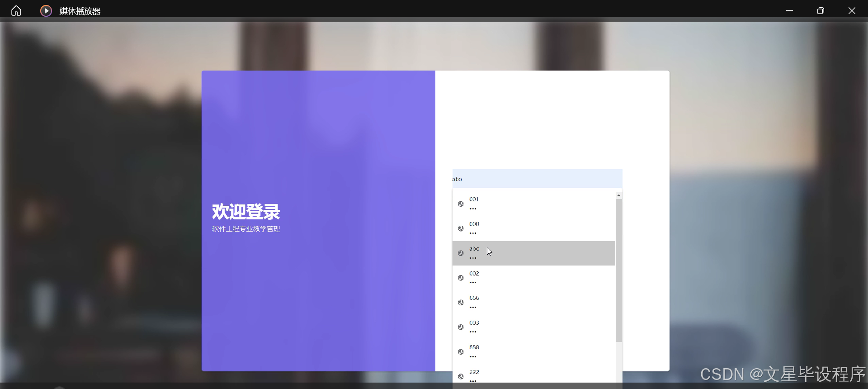
Task: Click the 软件工程专业教学管理 subtitle
Action: (246, 229)
